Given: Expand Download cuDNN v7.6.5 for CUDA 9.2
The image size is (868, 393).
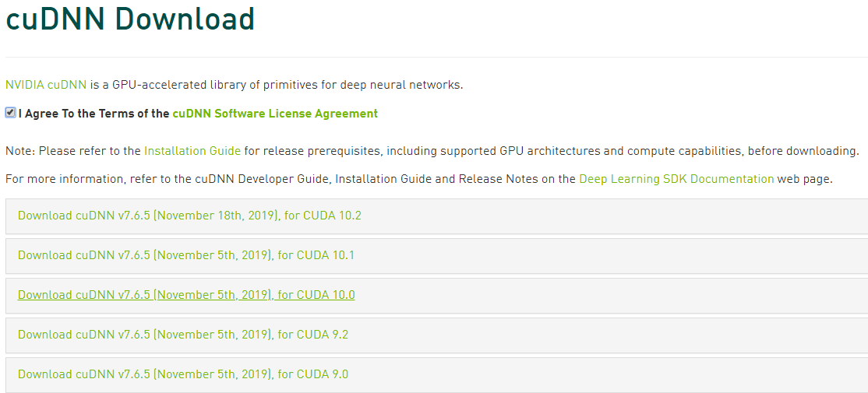Looking at the screenshot, I should [182, 335].
